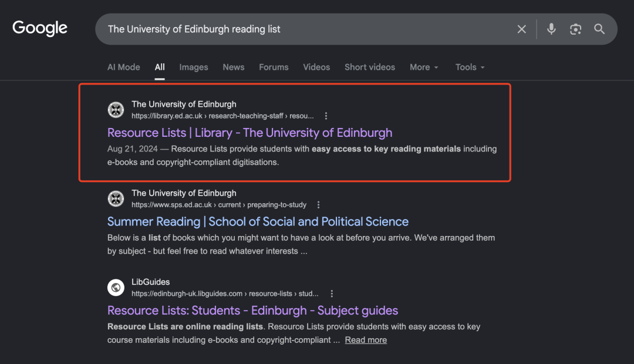Click the favicon of the Summer Reading result

pos(116,198)
